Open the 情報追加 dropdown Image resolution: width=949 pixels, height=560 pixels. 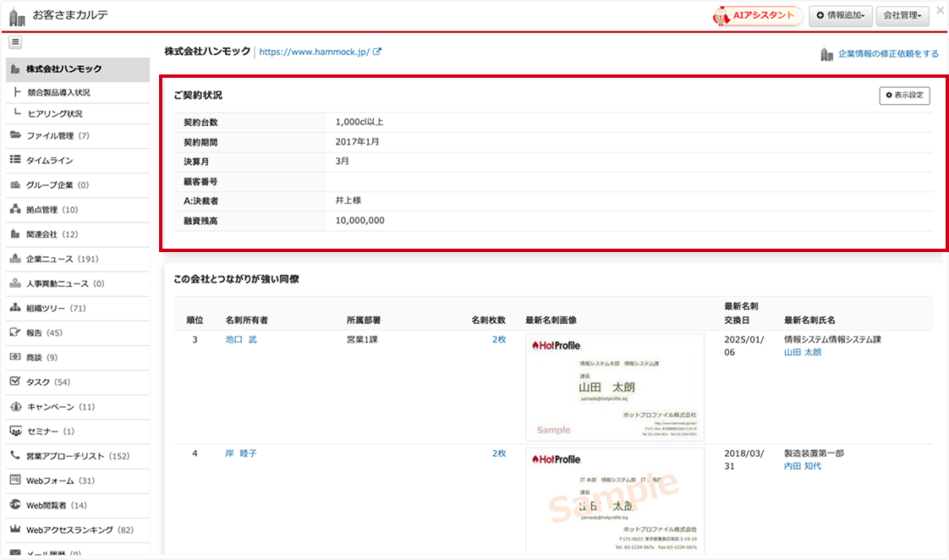(840, 15)
